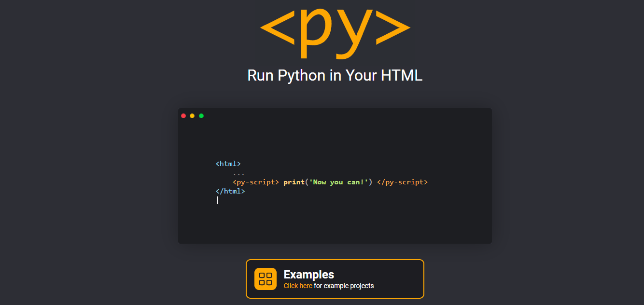Select the print statement in the snippet
The image size is (644, 305).
[294, 182]
